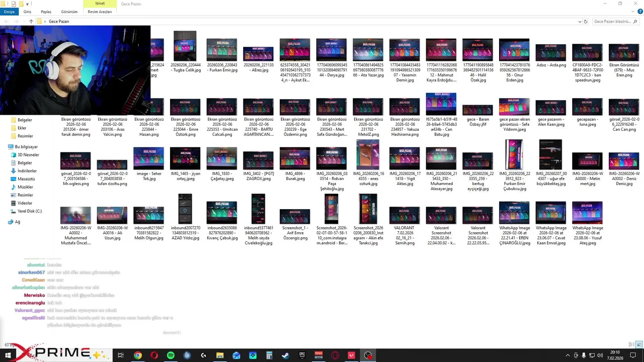The height and width of the screenshot is (362, 644).
Task: Launch Epic Games from the taskbar
Action: 302,355
